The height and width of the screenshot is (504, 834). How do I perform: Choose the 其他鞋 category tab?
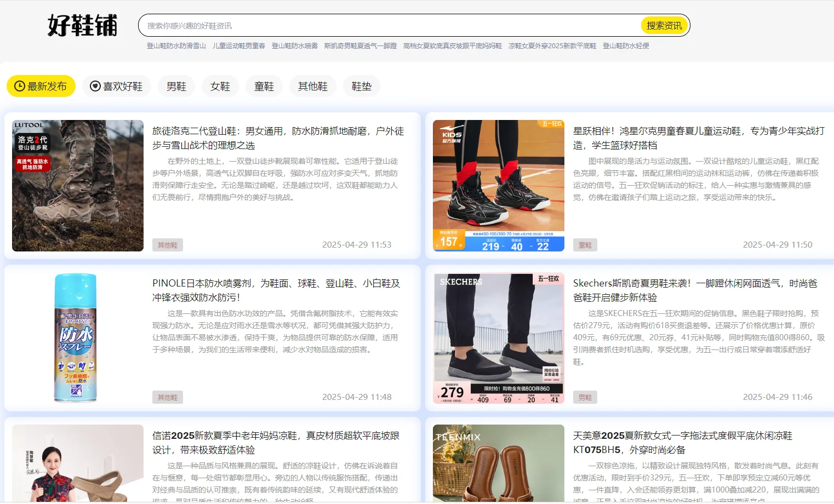coord(312,87)
